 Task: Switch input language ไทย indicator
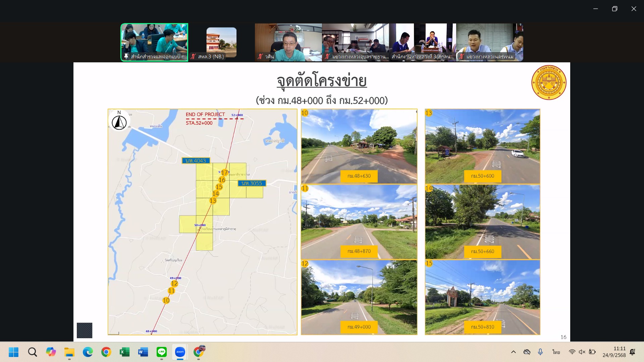click(556, 352)
